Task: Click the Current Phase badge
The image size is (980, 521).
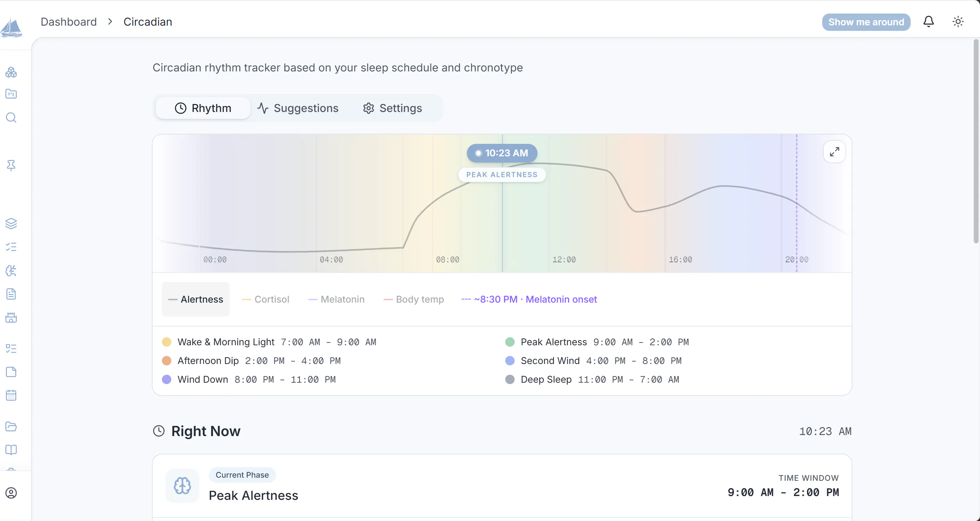Action: (242, 475)
